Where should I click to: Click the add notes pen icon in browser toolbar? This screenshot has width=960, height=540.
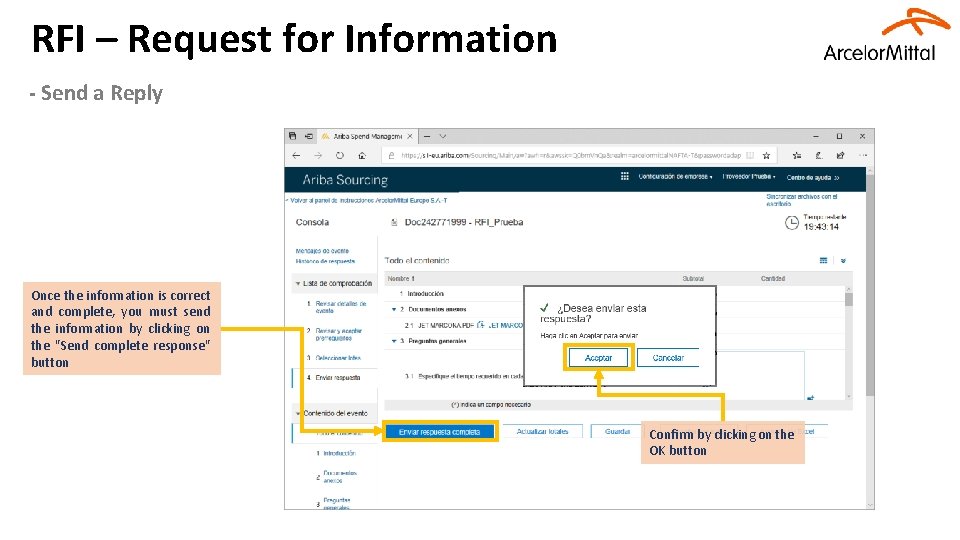819,156
